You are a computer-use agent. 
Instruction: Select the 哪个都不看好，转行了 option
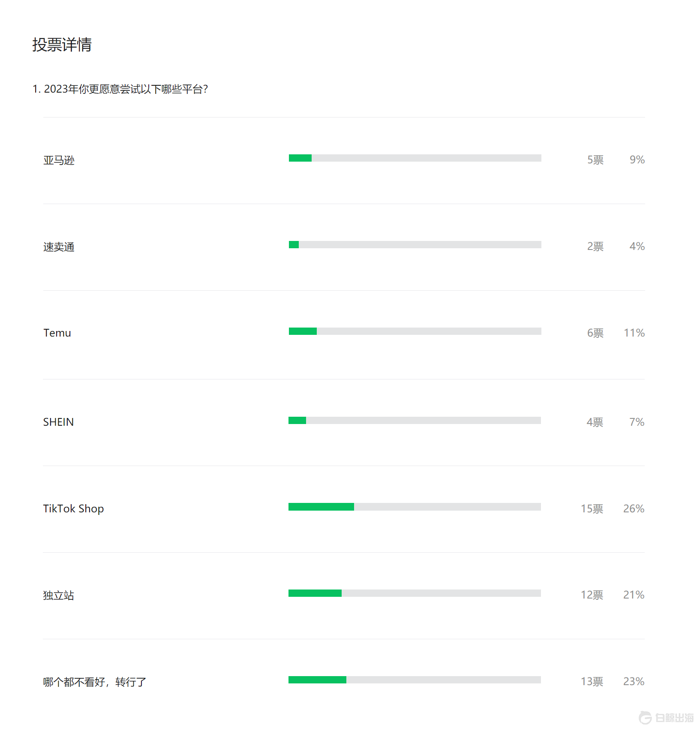[94, 682]
